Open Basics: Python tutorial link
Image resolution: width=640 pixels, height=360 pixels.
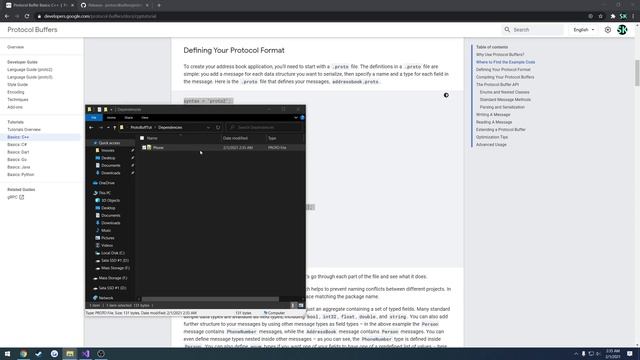tap(20, 175)
